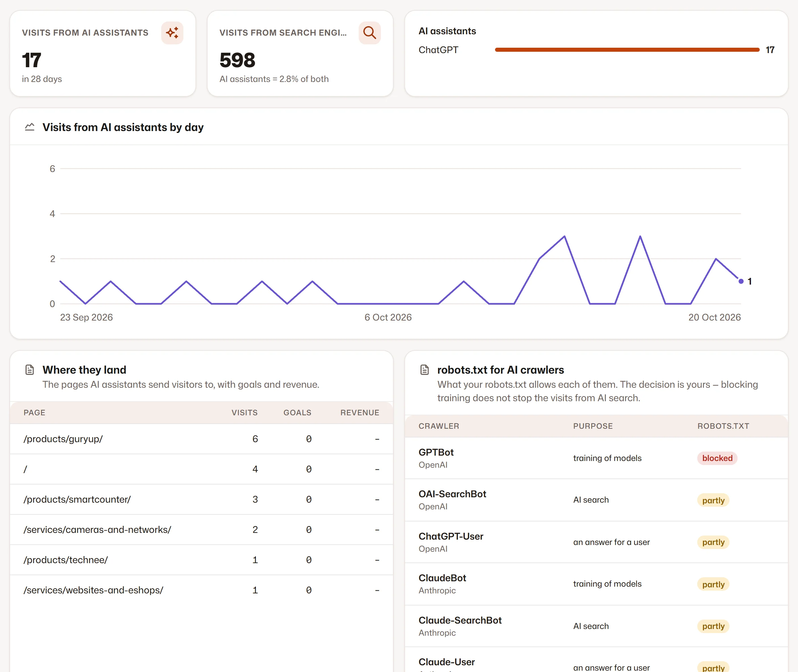Screen dimensions: 798x672
Task: Click the magnifier icon on search engines card
Action: [369, 33]
